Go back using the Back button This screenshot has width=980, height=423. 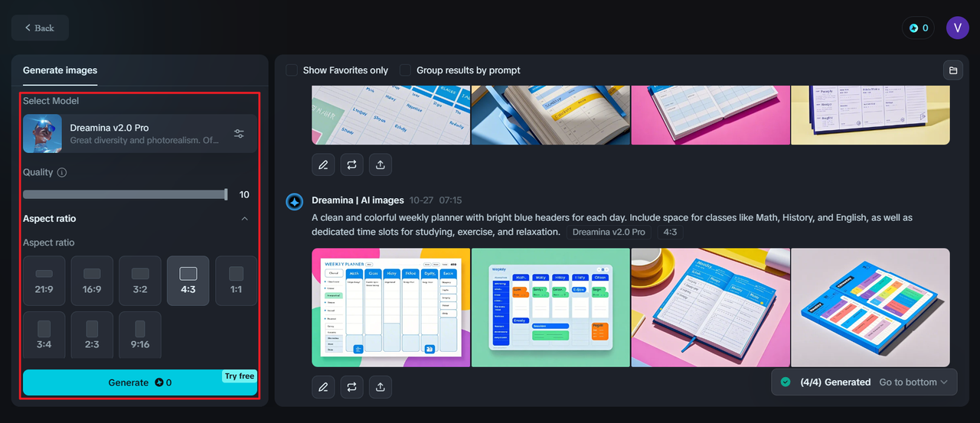click(x=40, y=28)
